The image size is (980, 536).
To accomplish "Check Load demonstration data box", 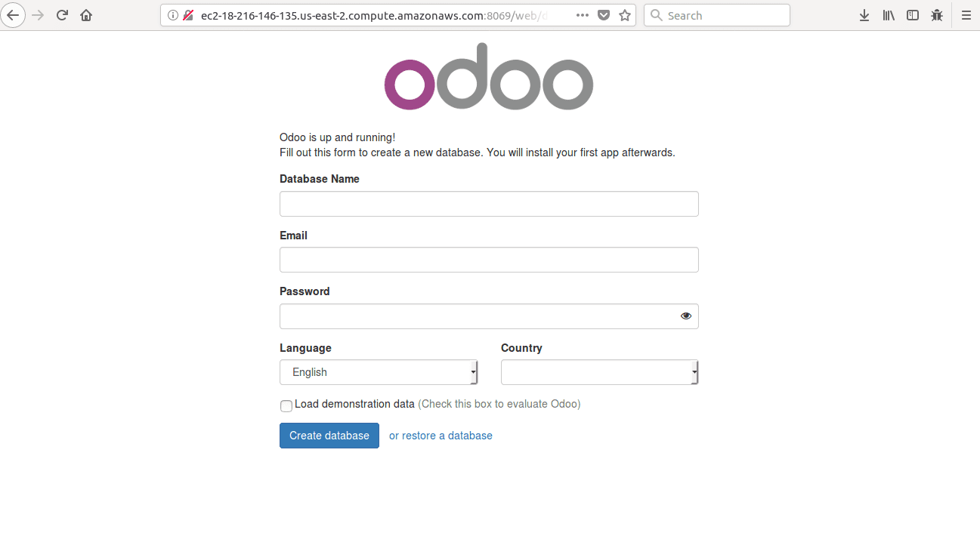I will [x=286, y=405].
